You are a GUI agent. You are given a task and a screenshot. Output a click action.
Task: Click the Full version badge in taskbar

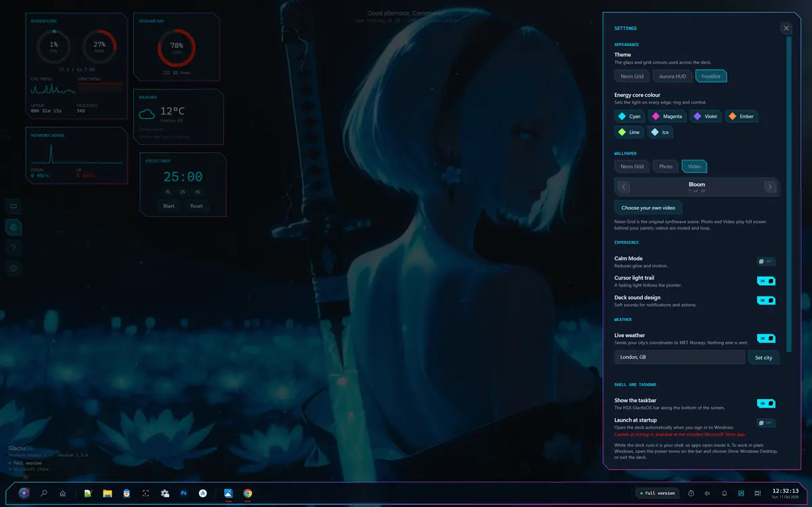pyautogui.click(x=658, y=493)
